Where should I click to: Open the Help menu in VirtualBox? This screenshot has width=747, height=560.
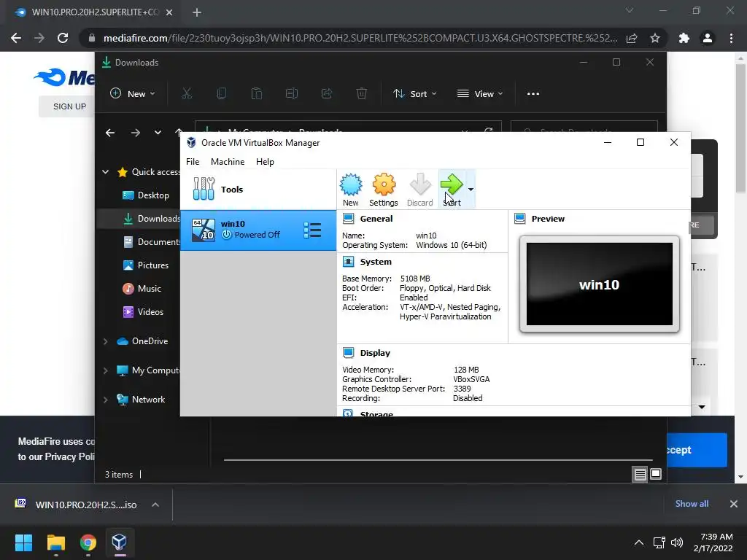coord(265,162)
